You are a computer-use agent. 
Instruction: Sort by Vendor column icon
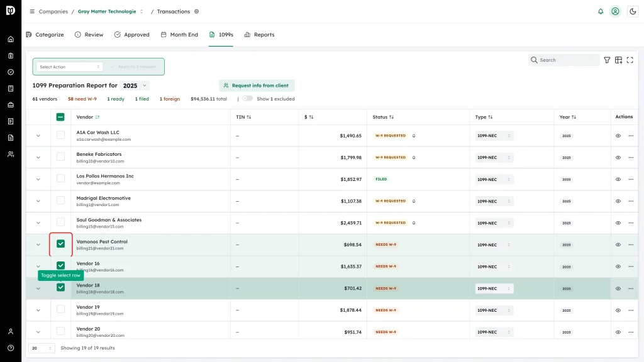point(97,117)
